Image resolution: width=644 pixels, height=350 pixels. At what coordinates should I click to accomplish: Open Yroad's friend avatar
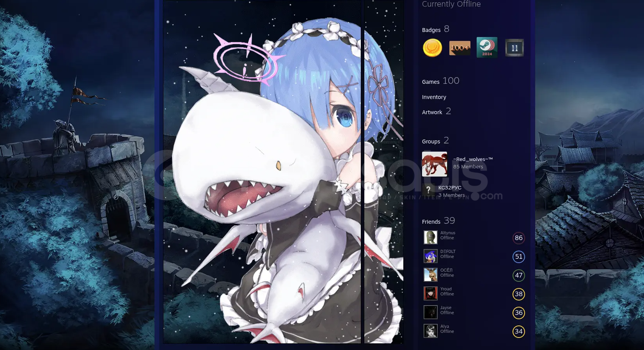(431, 293)
